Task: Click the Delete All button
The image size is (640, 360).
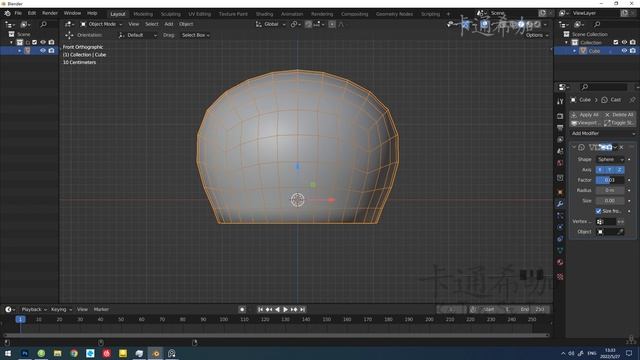Action: click(x=619, y=115)
